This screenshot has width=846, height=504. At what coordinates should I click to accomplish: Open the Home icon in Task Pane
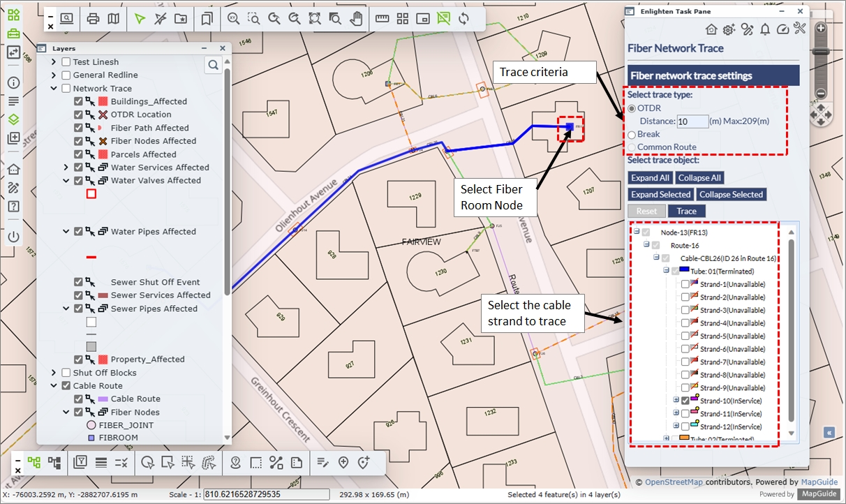click(x=711, y=29)
